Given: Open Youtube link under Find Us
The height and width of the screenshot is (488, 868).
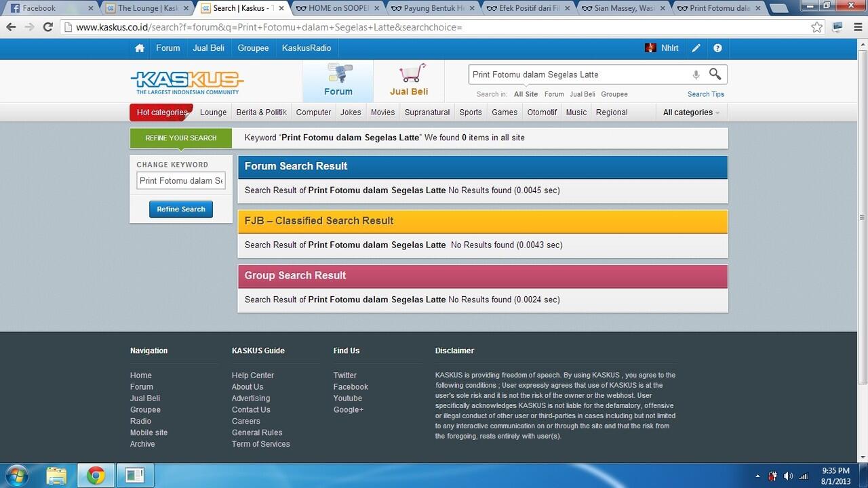Looking at the screenshot, I should tap(348, 399).
